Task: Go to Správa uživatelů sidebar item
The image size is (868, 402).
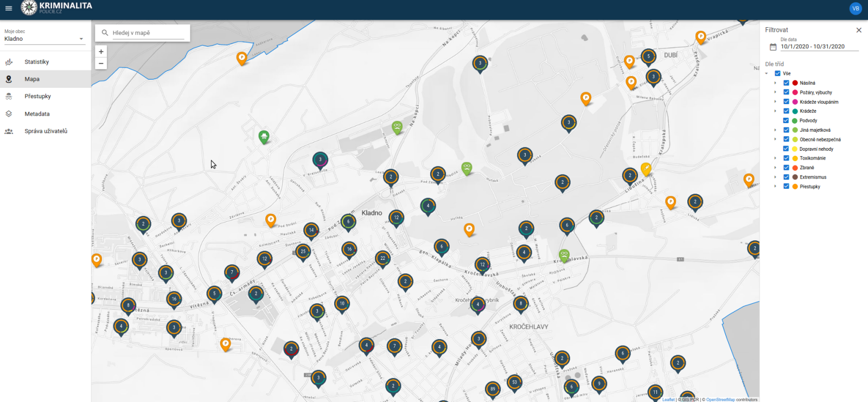Action: (x=46, y=131)
